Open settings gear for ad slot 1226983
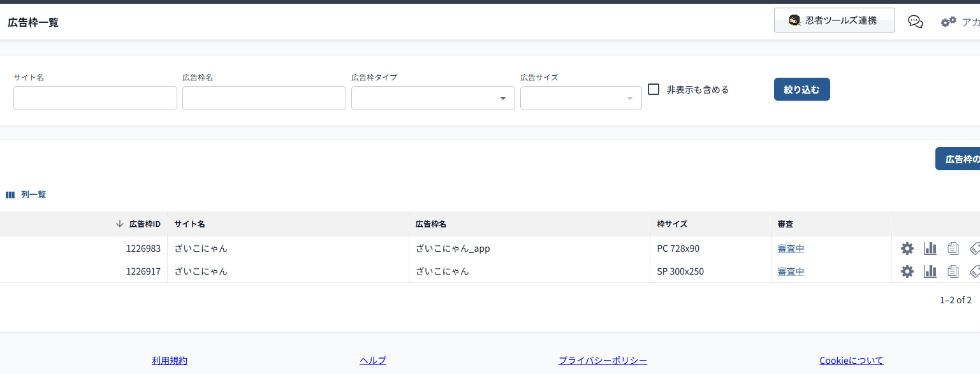Screen dimensions: 980x374 pyautogui.click(x=907, y=248)
